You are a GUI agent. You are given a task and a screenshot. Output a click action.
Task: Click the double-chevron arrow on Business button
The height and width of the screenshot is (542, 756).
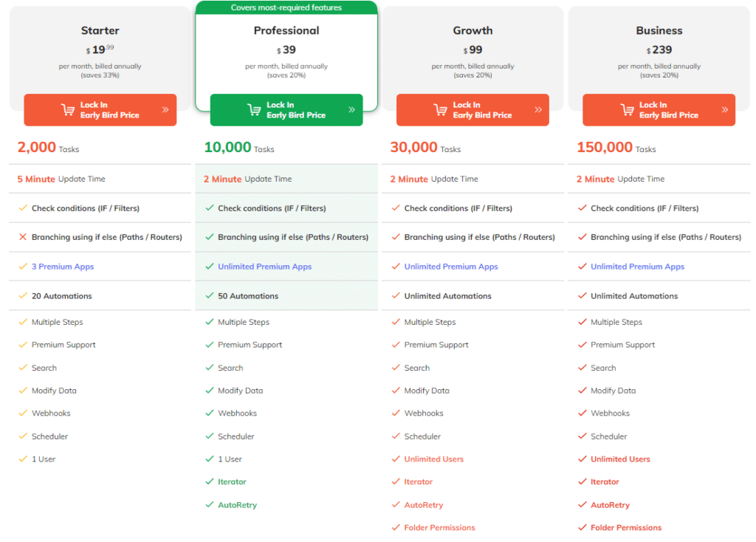click(724, 110)
